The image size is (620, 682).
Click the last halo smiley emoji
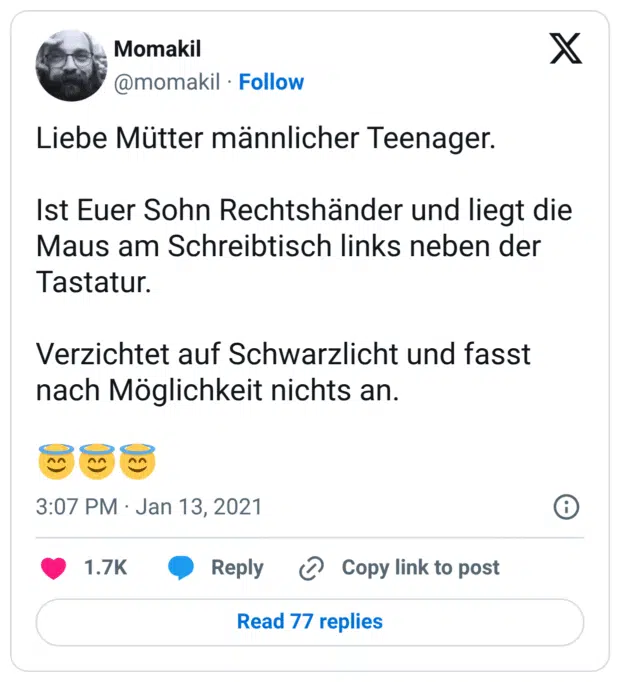137,462
